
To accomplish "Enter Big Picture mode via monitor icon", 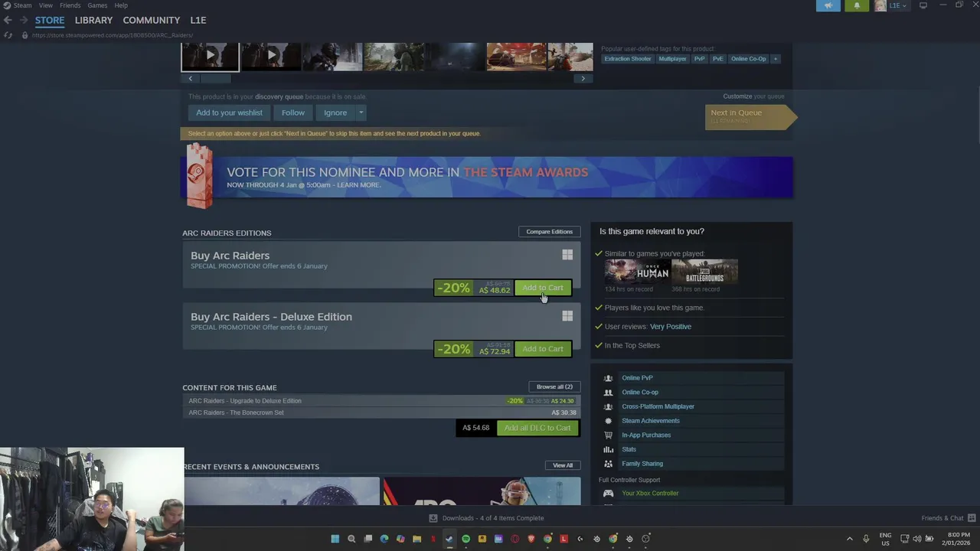I will click(x=923, y=5).
